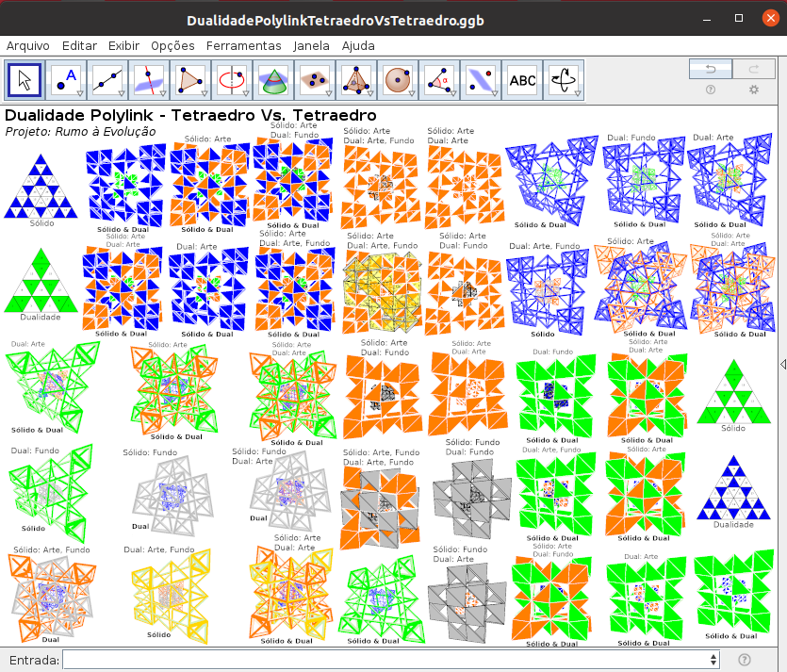The height and width of the screenshot is (672, 787).
Task: Select the ABC Text tool
Action: click(x=522, y=81)
